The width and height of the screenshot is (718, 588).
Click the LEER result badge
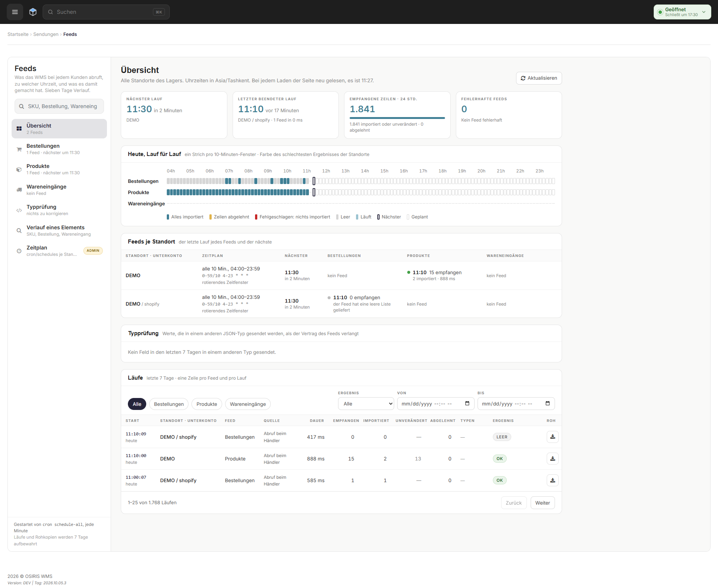[x=501, y=437]
